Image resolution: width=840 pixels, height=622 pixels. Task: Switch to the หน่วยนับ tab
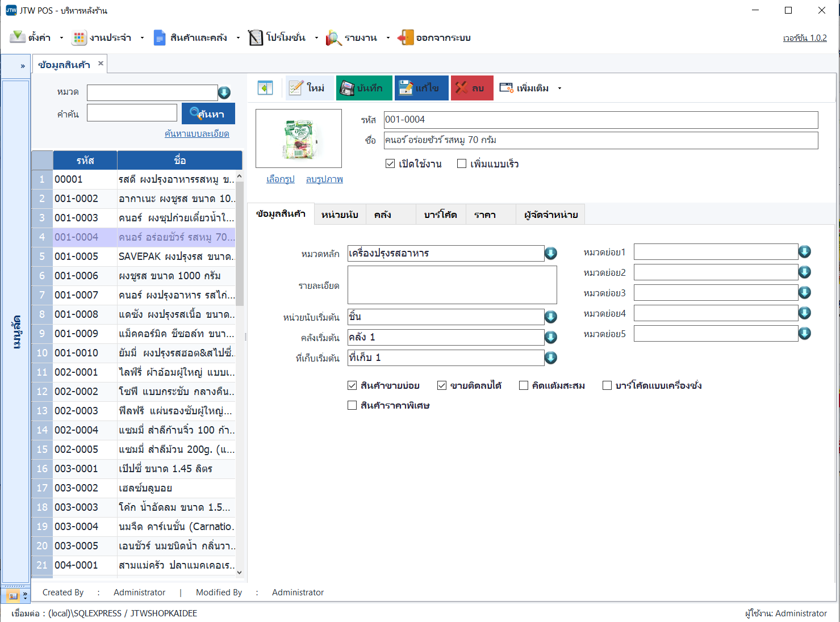[340, 215]
